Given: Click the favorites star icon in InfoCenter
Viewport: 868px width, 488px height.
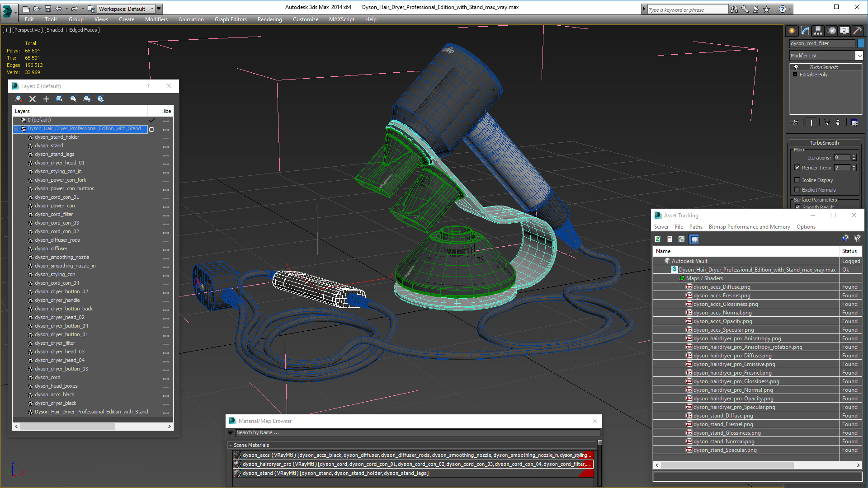Looking at the screenshot, I should click(x=767, y=9).
